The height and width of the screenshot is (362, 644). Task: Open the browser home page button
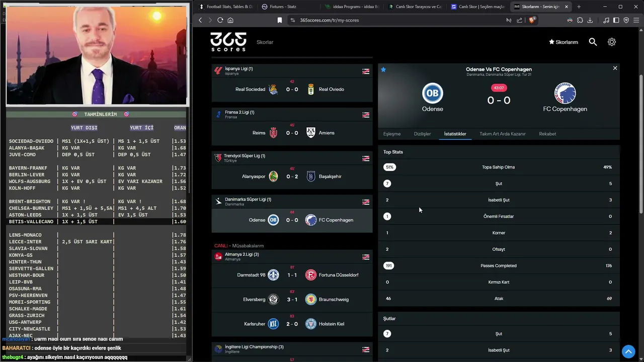click(230, 20)
